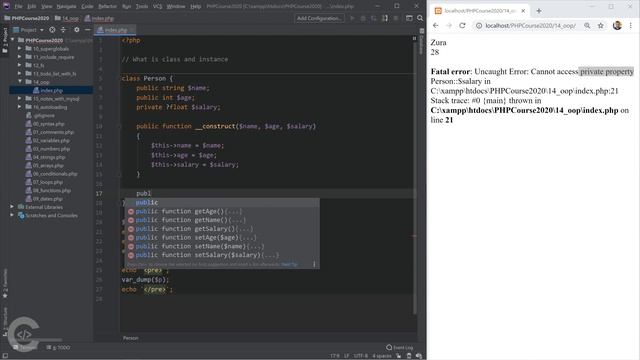Click the site information icon in address bar
640x360 pixels.
pos(479,25)
